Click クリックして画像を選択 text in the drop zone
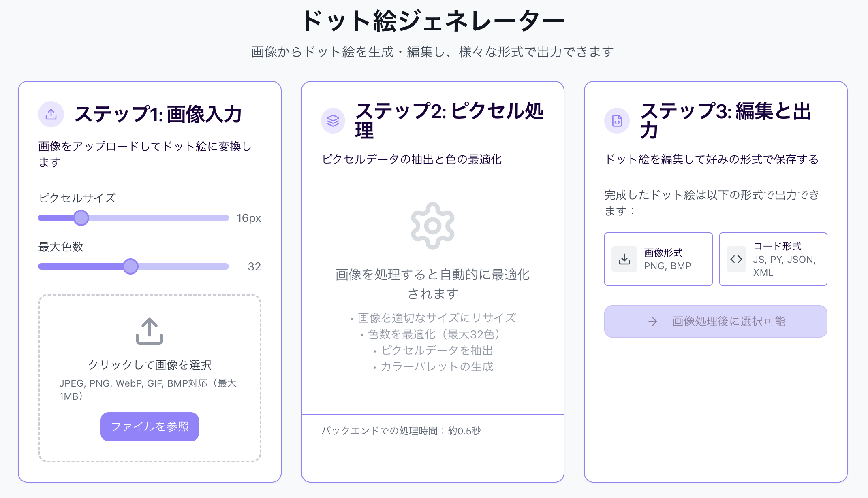The width and height of the screenshot is (868, 498). pyautogui.click(x=150, y=365)
